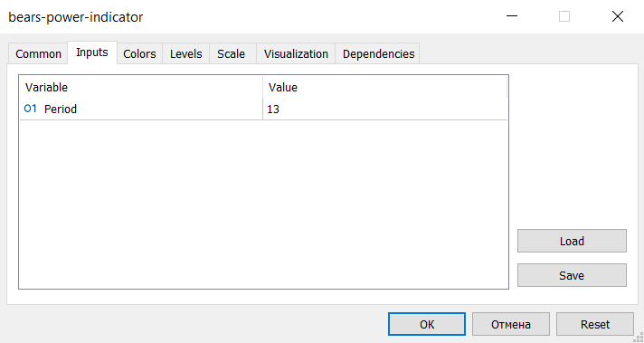Image resolution: width=644 pixels, height=343 pixels.
Task: Click the Save button
Action: coord(572,275)
